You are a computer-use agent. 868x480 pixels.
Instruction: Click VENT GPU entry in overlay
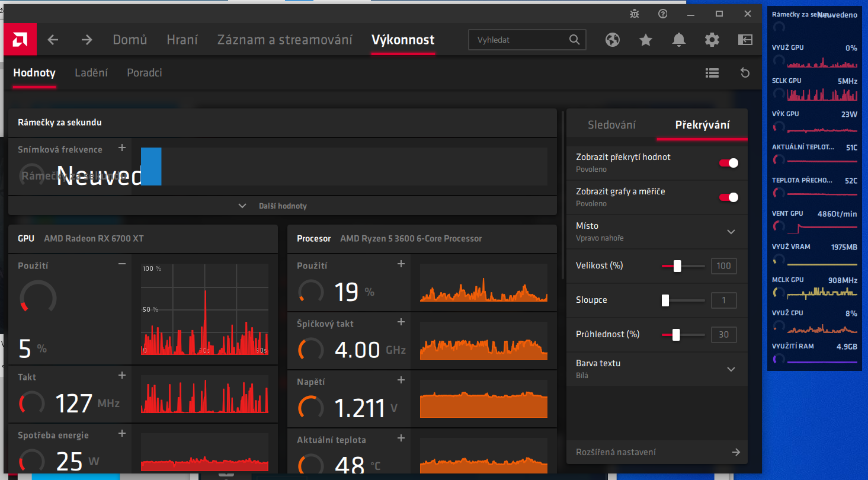click(815, 221)
